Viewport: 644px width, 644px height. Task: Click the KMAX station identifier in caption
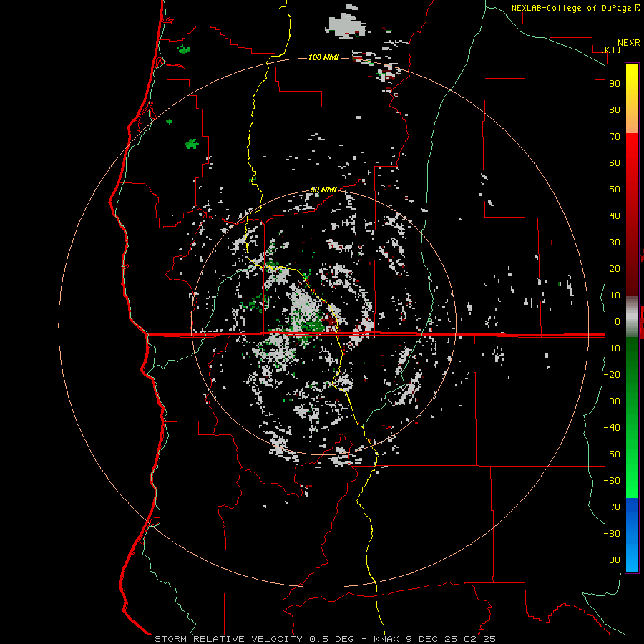386,639
